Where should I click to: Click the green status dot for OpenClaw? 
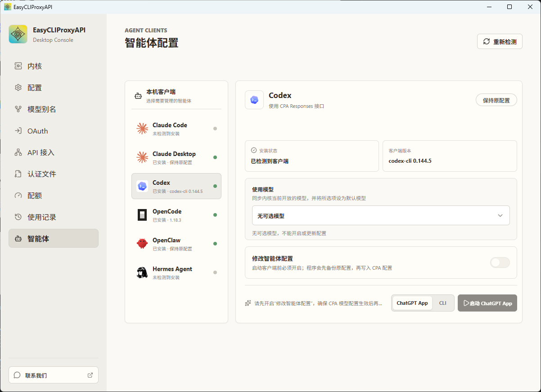click(215, 244)
